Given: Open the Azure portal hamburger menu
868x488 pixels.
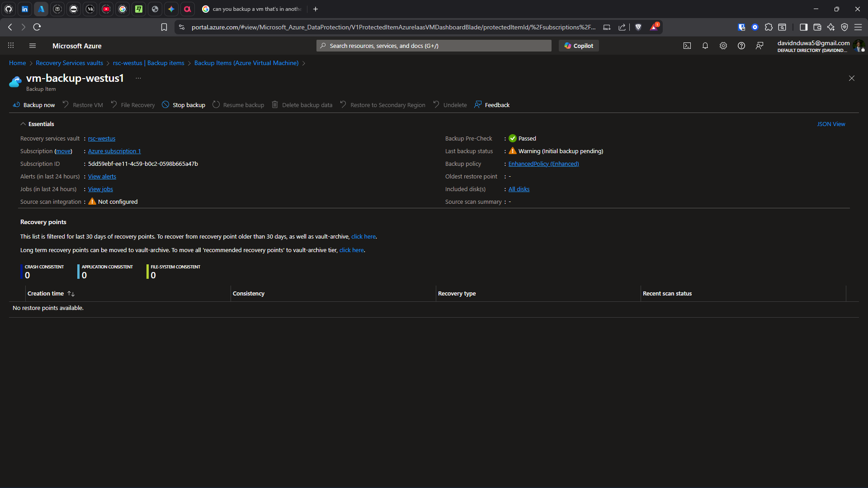Looking at the screenshot, I should tap(32, 46).
